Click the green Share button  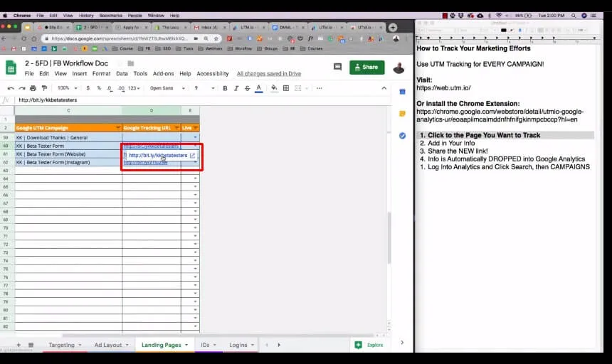pyautogui.click(x=367, y=67)
